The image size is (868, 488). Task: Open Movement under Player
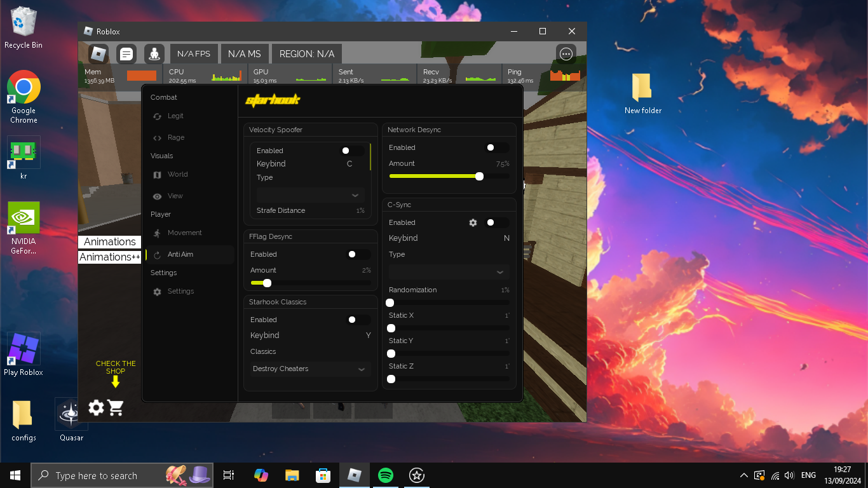(x=184, y=233)
